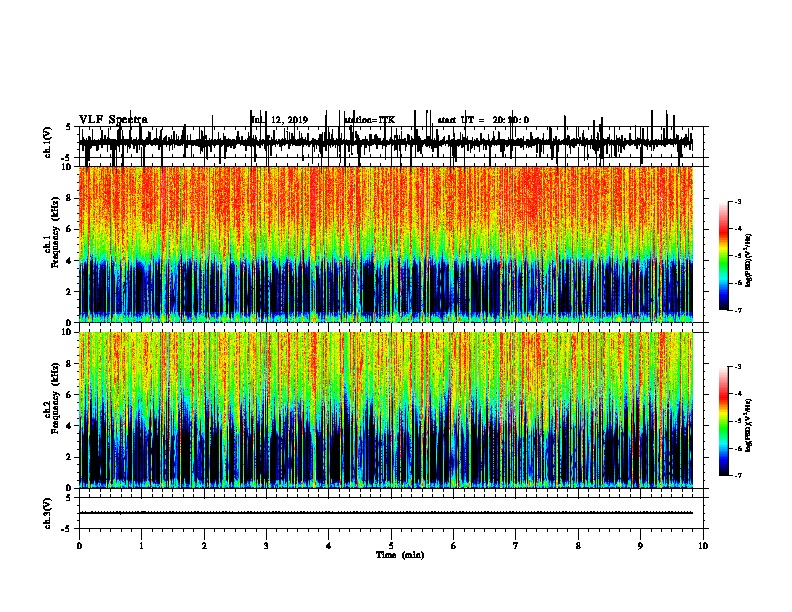792x612 pixels.
Task: Click the 3 minute tick label on time axis
Action: [x=266, y=545]
